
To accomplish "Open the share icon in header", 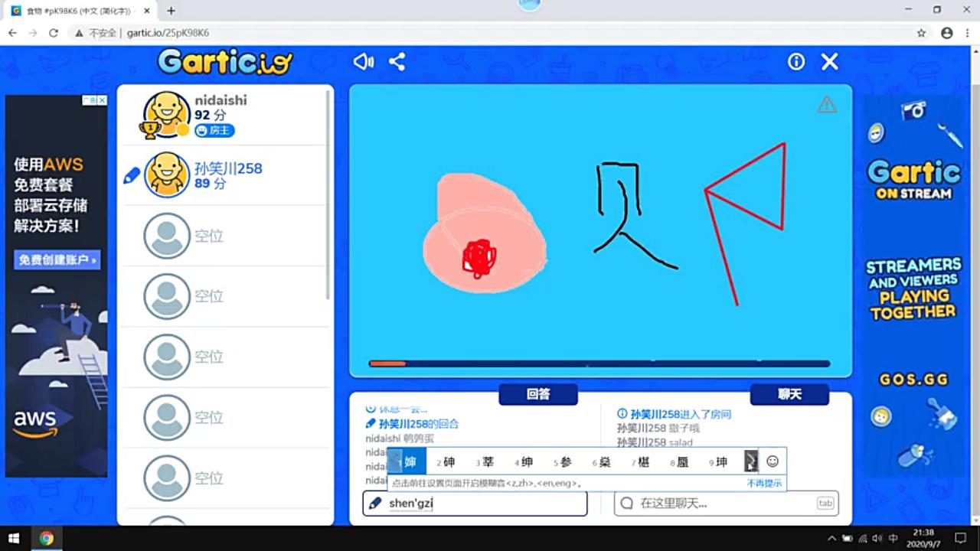I will (x=397, y=62).
